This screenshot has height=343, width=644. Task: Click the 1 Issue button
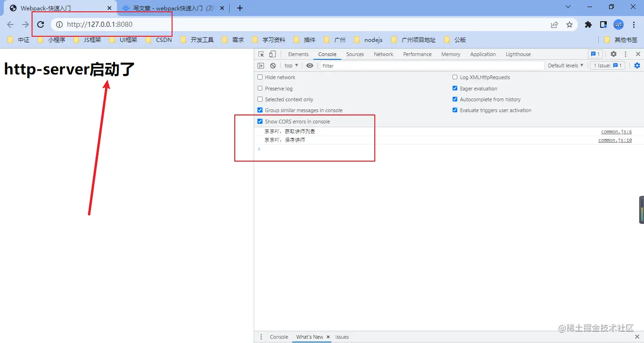608,65
